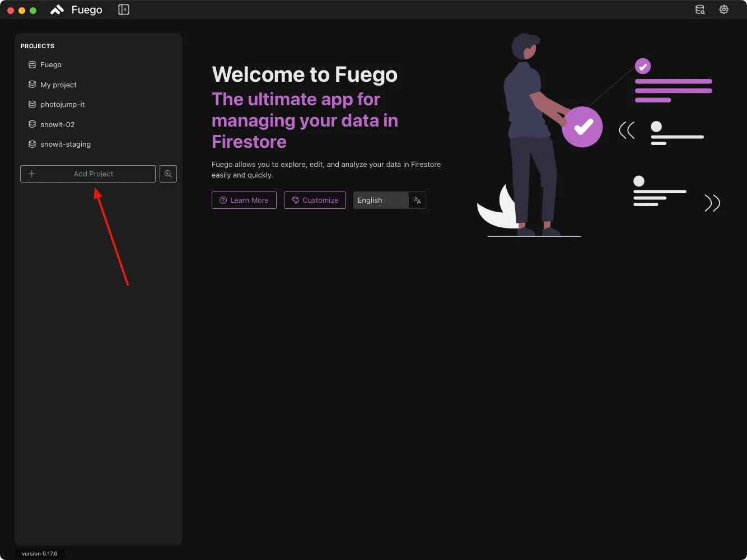Click the PROJECTS heading
747x560 pixels.
coord(38,46)
